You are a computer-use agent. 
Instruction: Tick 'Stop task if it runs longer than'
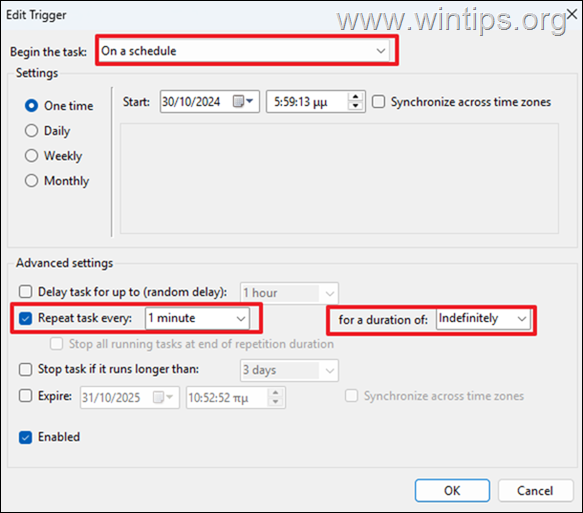pos(25,370)
